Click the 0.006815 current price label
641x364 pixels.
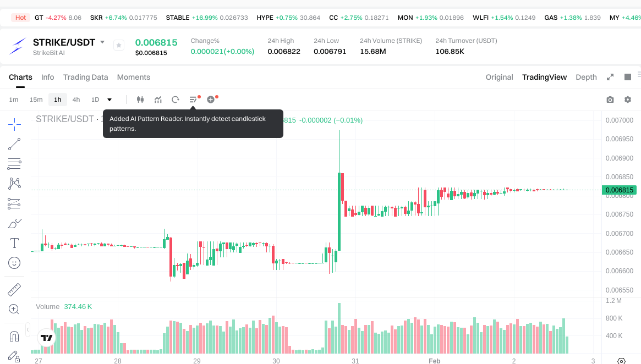tap(620, 190)
